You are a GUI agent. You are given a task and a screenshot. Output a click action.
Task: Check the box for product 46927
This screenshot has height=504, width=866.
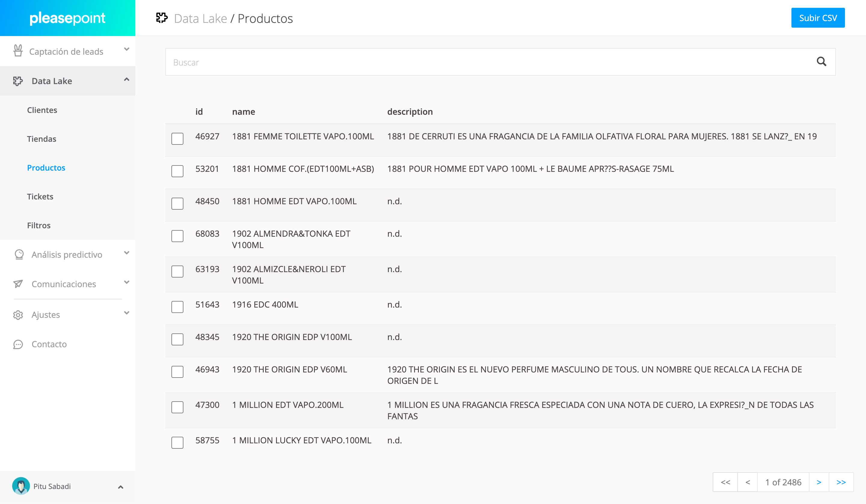(x=177, y=139)
